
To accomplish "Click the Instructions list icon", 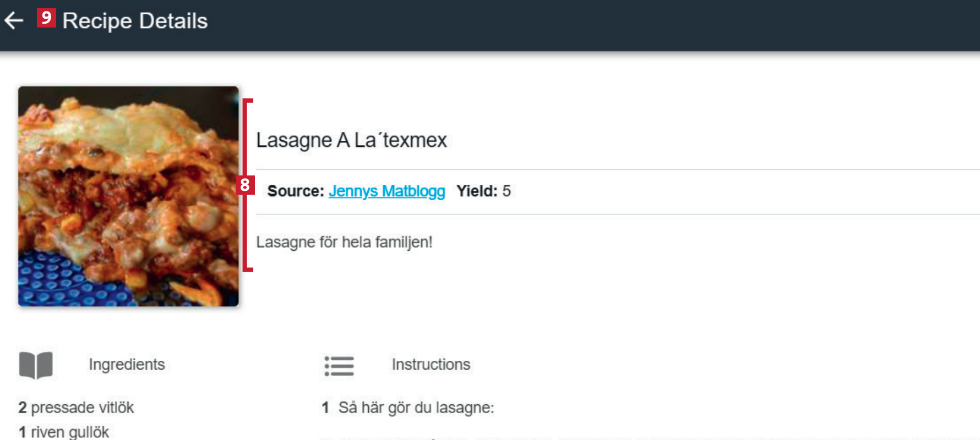I will (x=339, y=366).
